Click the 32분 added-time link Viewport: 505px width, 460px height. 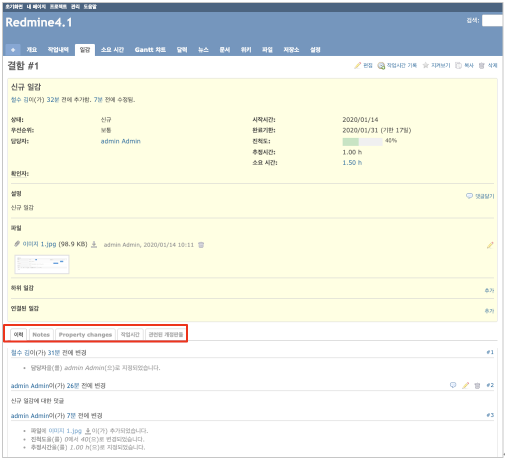[53, 100]
